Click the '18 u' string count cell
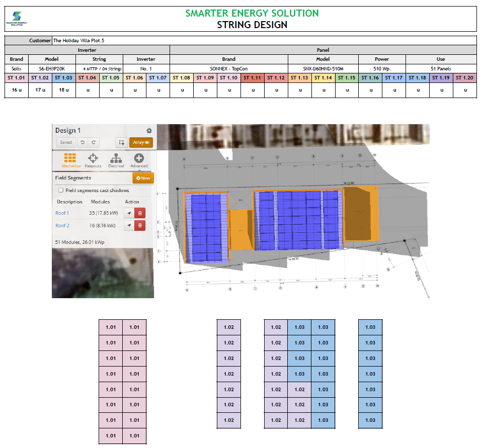The width and height of the screenshot is (483, 448). (x=64, y=90)
